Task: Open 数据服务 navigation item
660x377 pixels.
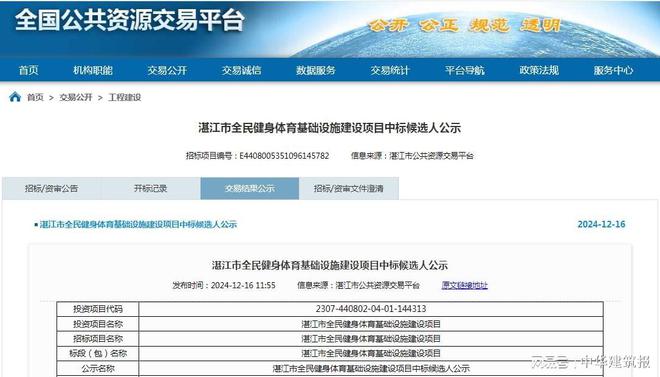Action: point(316,70)
